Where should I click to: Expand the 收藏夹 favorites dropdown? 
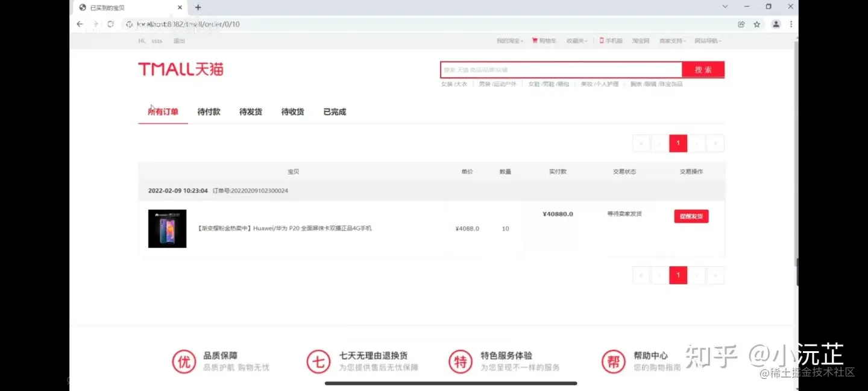(577, 41)
